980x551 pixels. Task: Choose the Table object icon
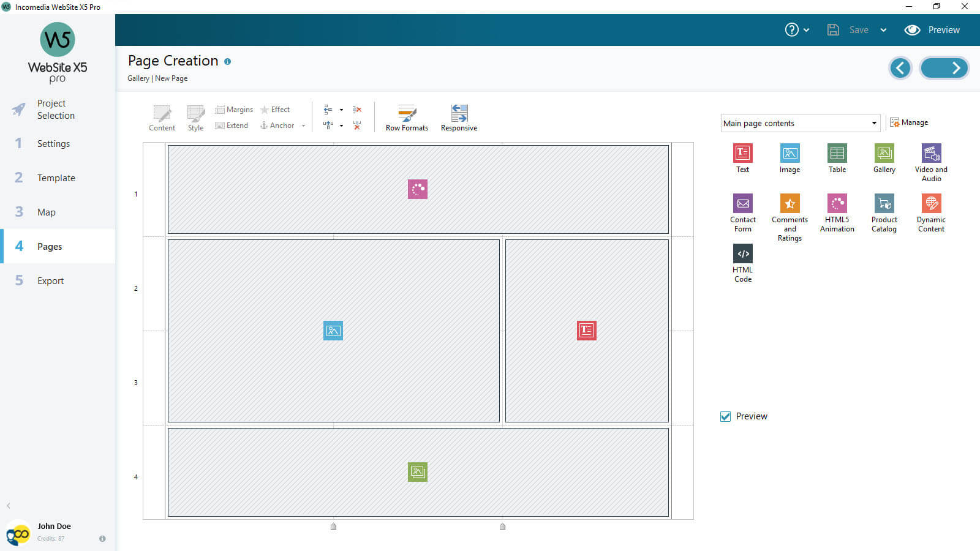(837, 158)
